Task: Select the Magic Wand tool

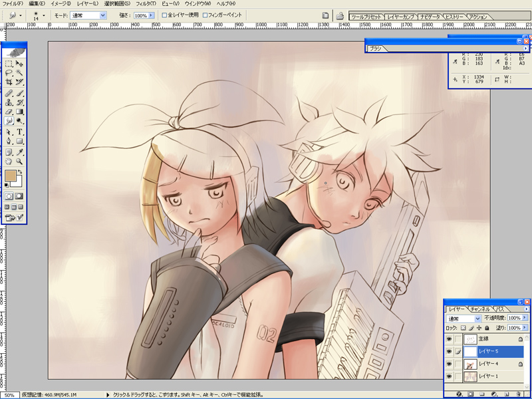Action: tap(19, 72)
